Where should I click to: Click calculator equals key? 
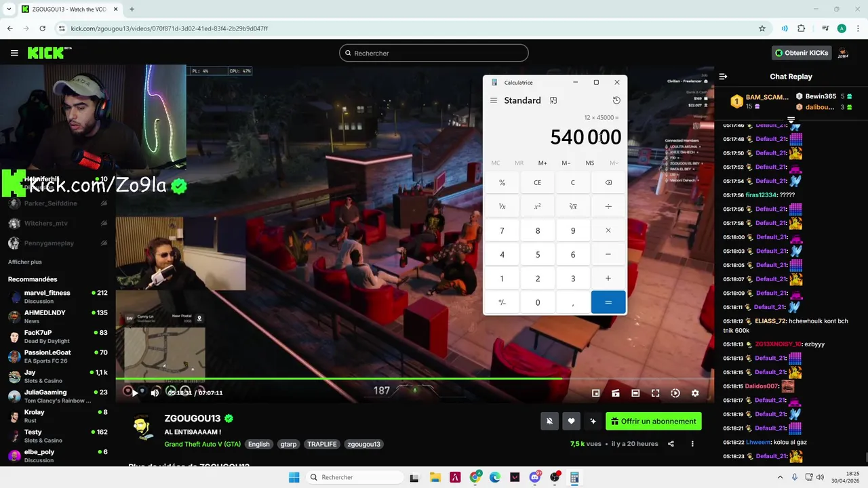pyautogui.click(x=608, y=302)
